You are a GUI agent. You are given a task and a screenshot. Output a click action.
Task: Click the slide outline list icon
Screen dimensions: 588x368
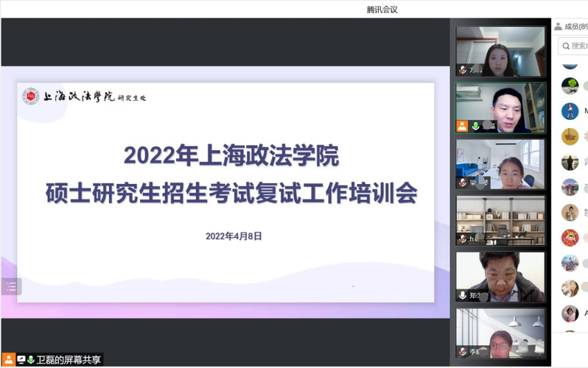pyautogui.click(x=11, y=287)
